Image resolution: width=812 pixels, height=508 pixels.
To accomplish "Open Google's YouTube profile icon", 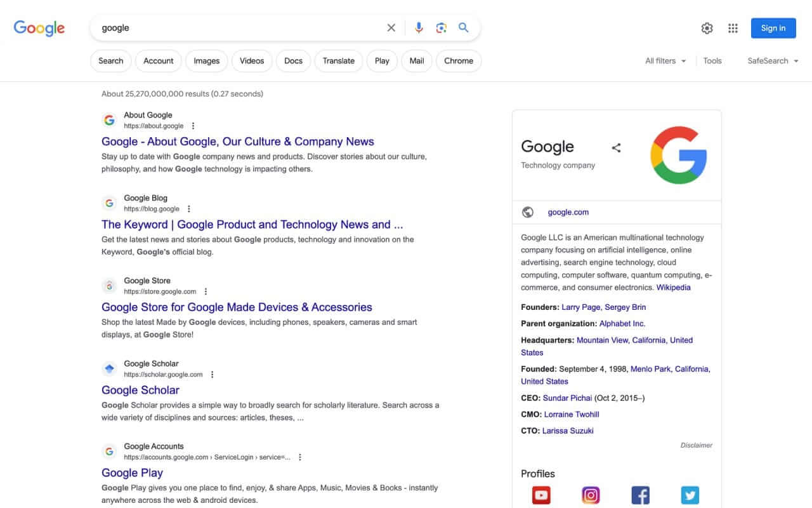I will click(541, 495).
